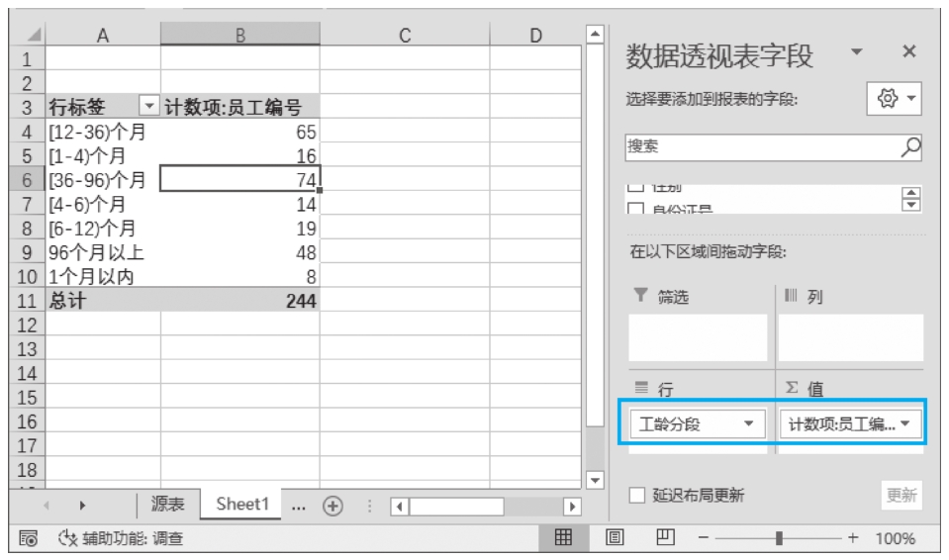Select column B header

click(240, 35)
